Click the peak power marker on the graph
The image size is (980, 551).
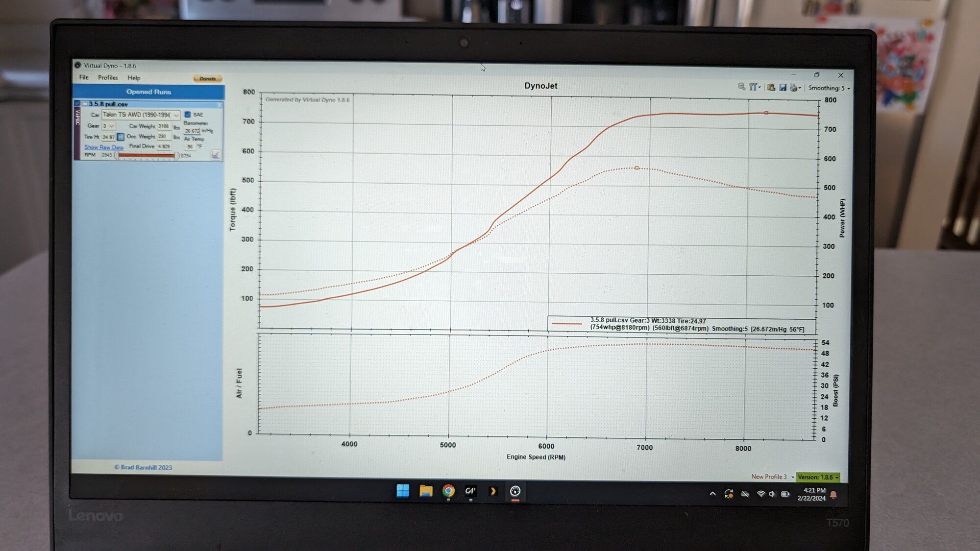pos(766,113)
